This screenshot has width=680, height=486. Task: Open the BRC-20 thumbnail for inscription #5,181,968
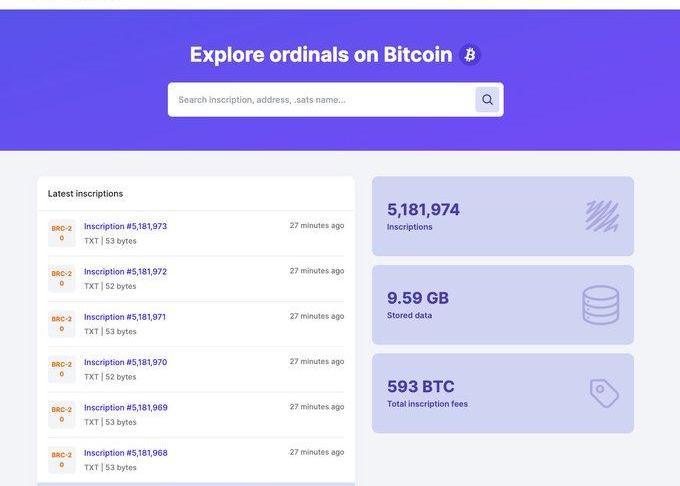62,460
